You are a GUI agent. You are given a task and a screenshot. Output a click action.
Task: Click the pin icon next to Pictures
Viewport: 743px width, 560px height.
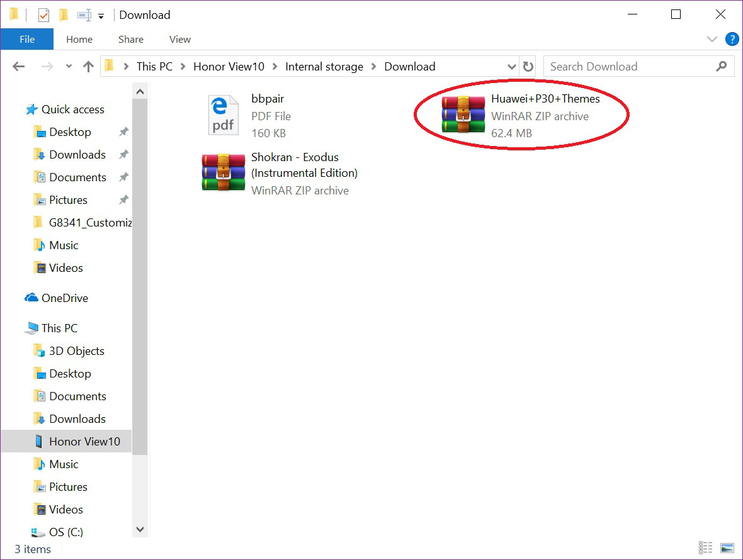(x=123, y=199)
